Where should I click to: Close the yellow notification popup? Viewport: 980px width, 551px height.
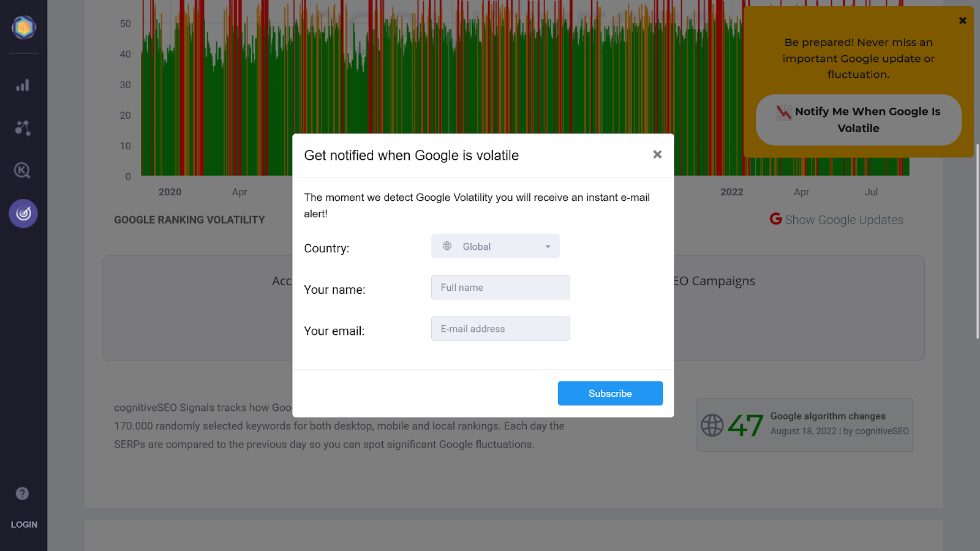(x=963, y=21)
